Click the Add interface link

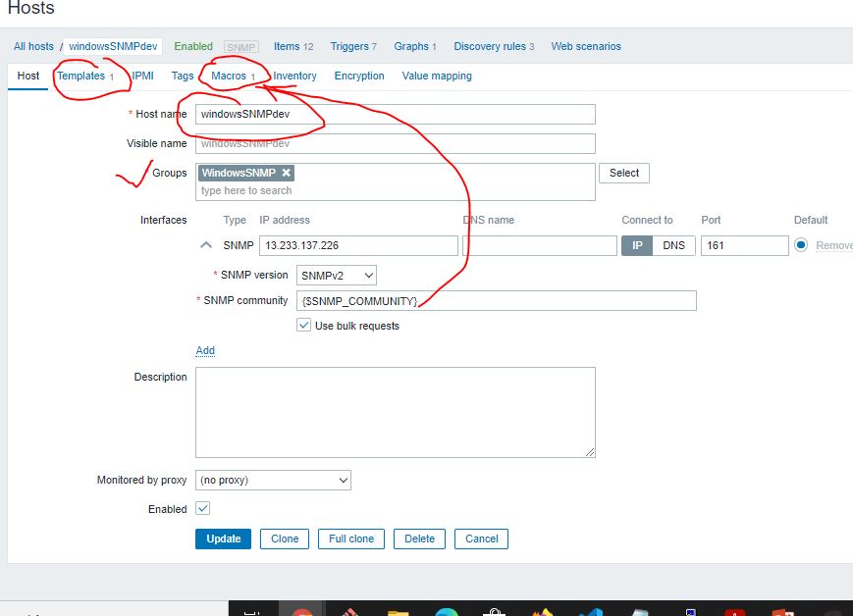(x=205, y=350)
